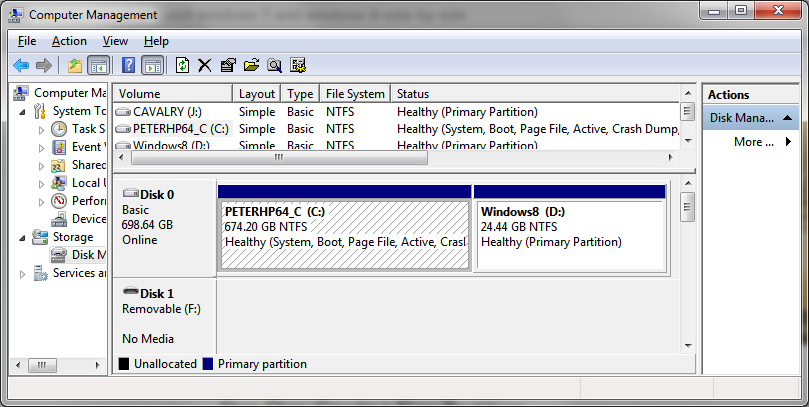Click the console tree scroll-left arrow

[x=19, y=365]
